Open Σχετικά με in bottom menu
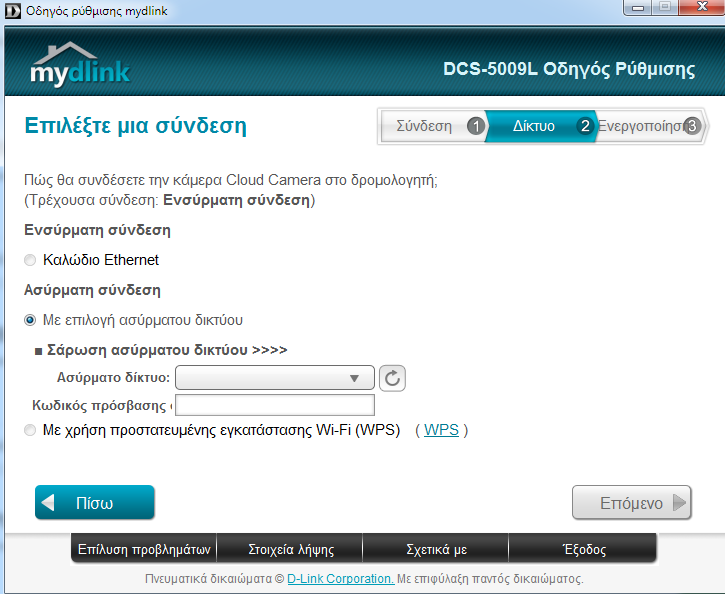The width and height of the screenshot is (725, 594). tap(436, 549)
